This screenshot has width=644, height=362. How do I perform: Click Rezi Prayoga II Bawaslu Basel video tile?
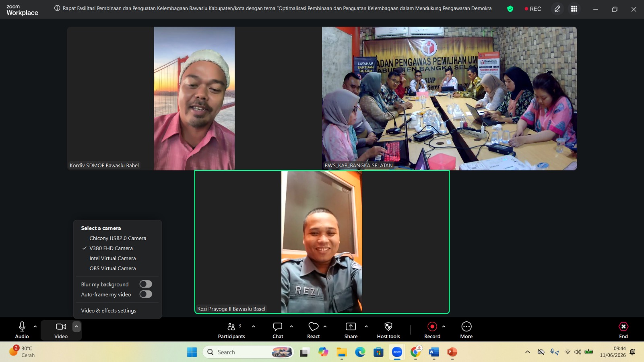click(322, 242)
